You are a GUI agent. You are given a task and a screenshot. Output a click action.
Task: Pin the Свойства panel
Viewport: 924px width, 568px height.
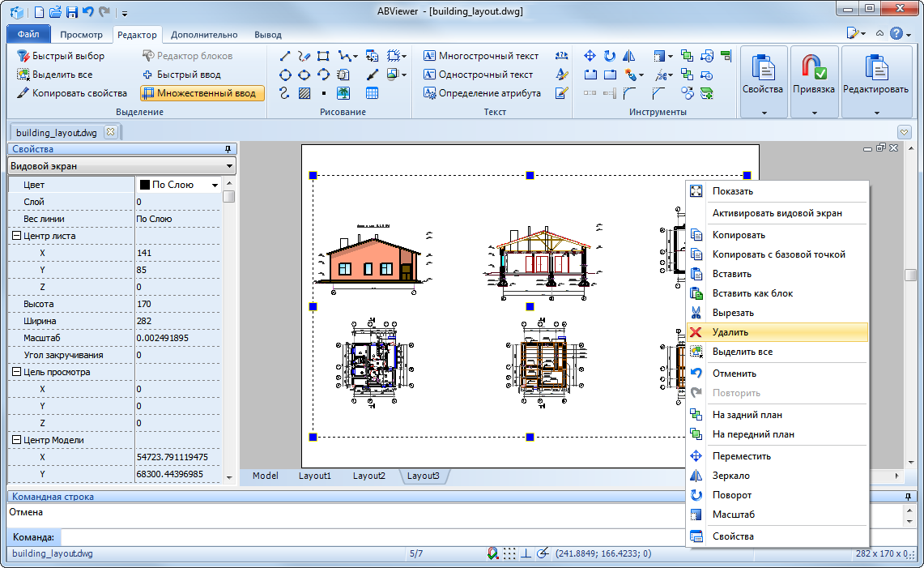pyautogui.click(x=228, y=149)
